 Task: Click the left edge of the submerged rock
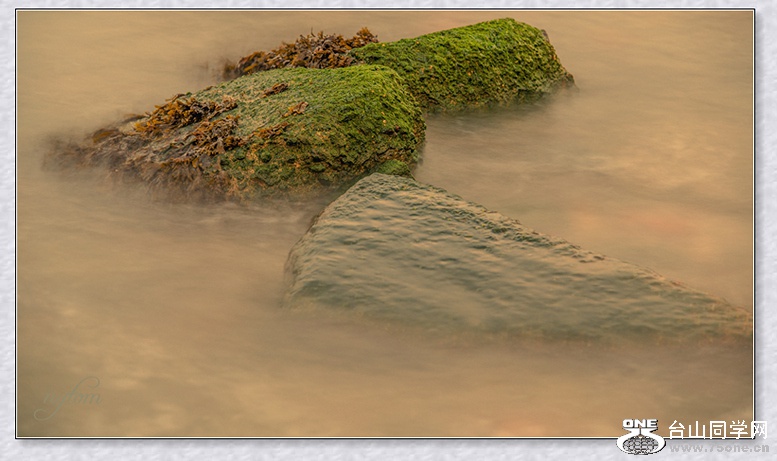pyautogui.click(x=293, y=270)
